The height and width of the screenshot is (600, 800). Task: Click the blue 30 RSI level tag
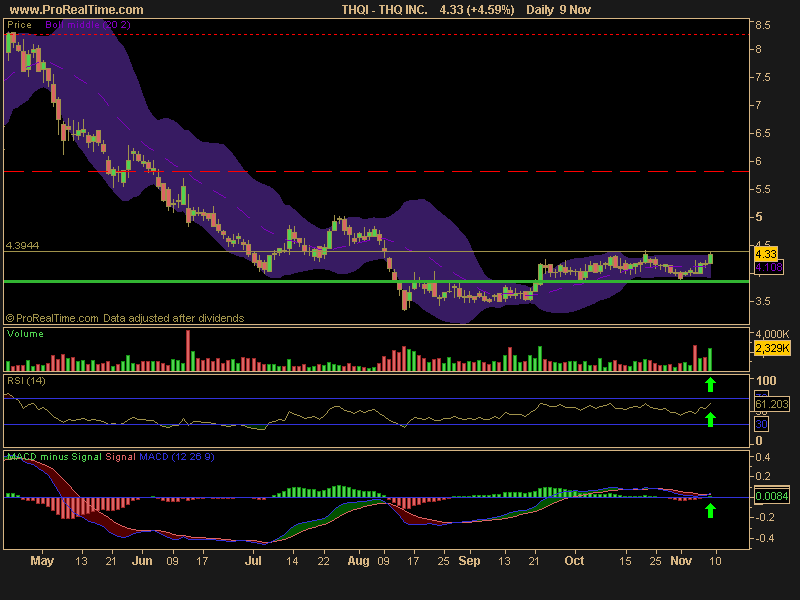(x=761, y=424)
